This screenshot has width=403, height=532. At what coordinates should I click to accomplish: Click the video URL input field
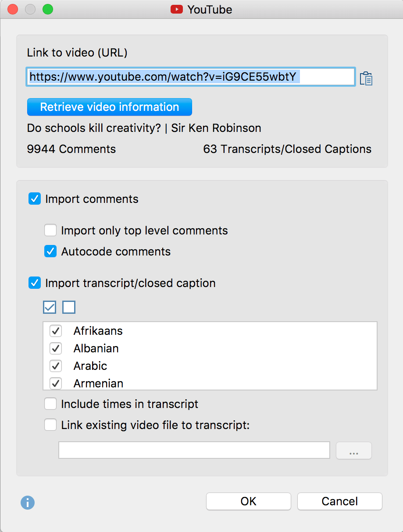[191, 77]
